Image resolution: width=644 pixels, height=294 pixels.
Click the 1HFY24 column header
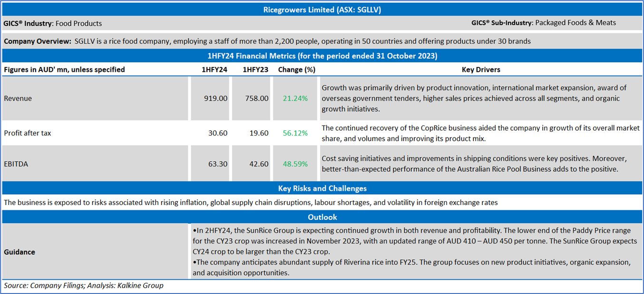(x=215, y=69)
